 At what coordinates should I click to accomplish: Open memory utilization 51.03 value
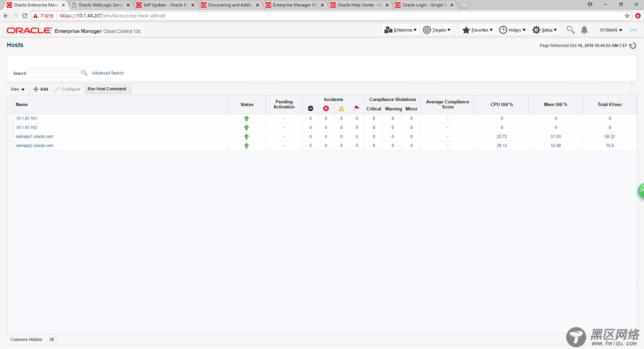point(556,137)
